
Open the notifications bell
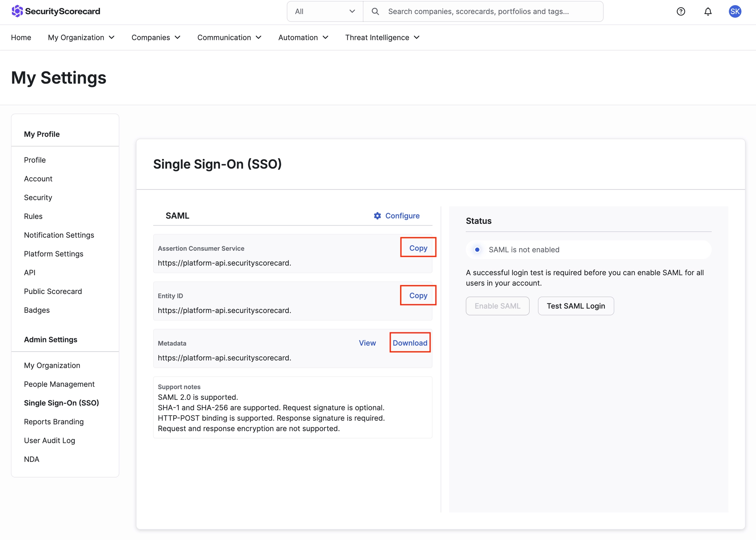pyautogui.click(x=708, y=11)
